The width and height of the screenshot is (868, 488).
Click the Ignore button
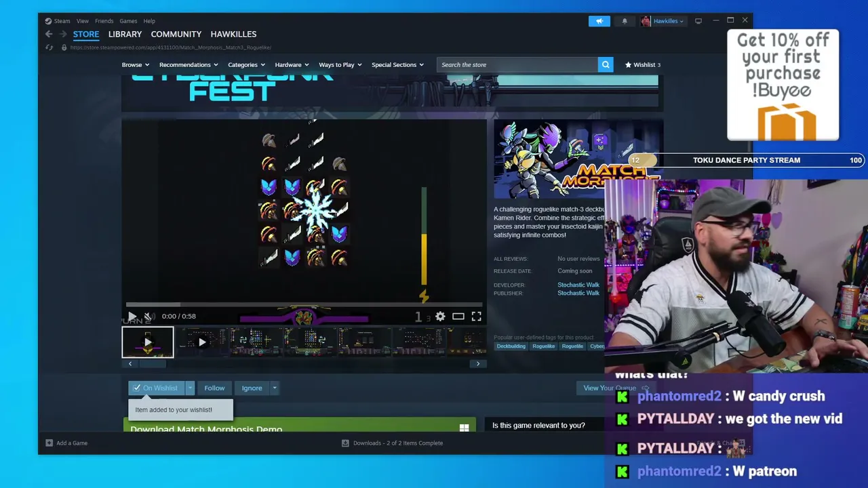252,388
